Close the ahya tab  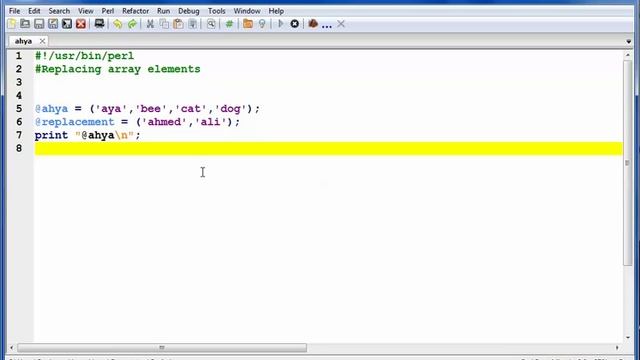(x=42, y=41)
